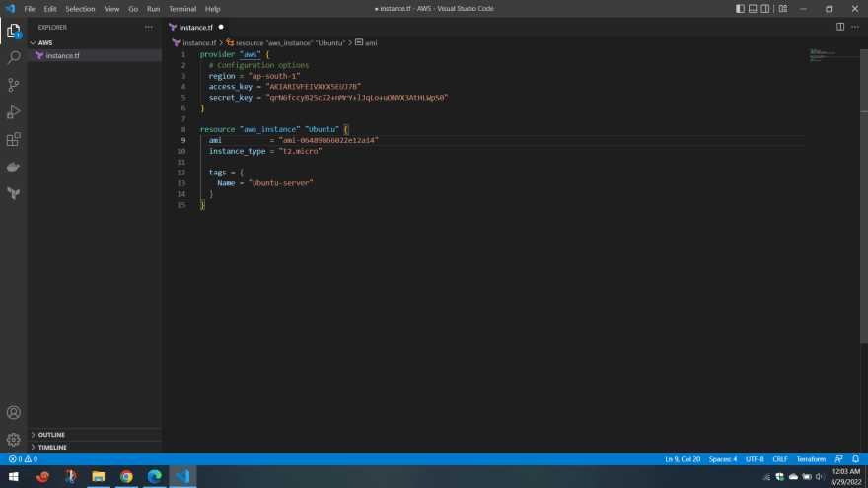The width and height of the screenshot is (868, 488).
Task: Open the Edit menu
Action: tap(50, 8)
